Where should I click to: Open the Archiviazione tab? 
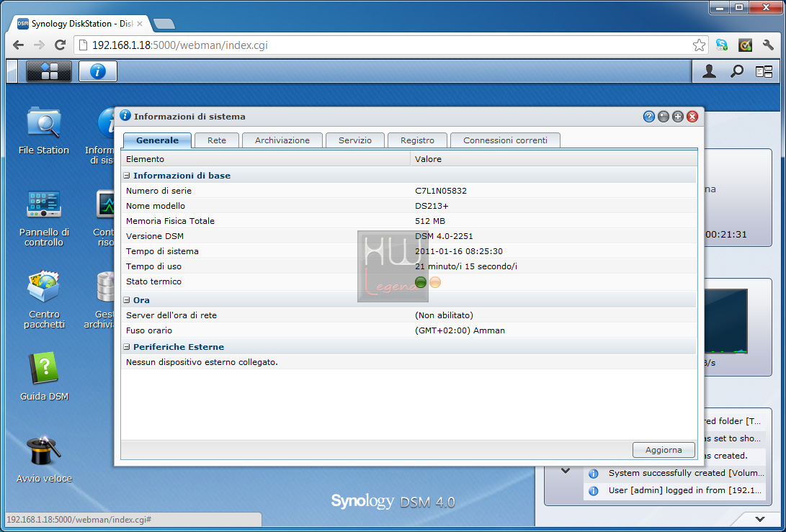282,140
